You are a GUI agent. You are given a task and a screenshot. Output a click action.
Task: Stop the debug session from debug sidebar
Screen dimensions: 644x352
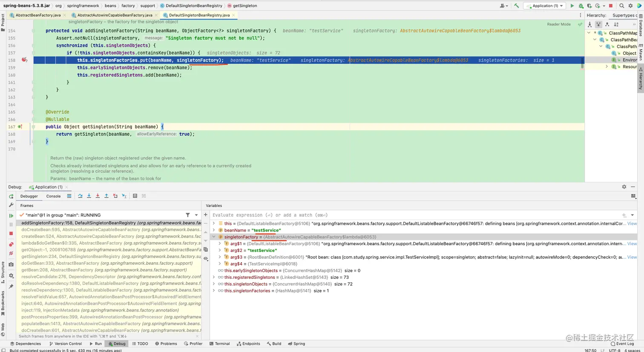coord(11,234)
